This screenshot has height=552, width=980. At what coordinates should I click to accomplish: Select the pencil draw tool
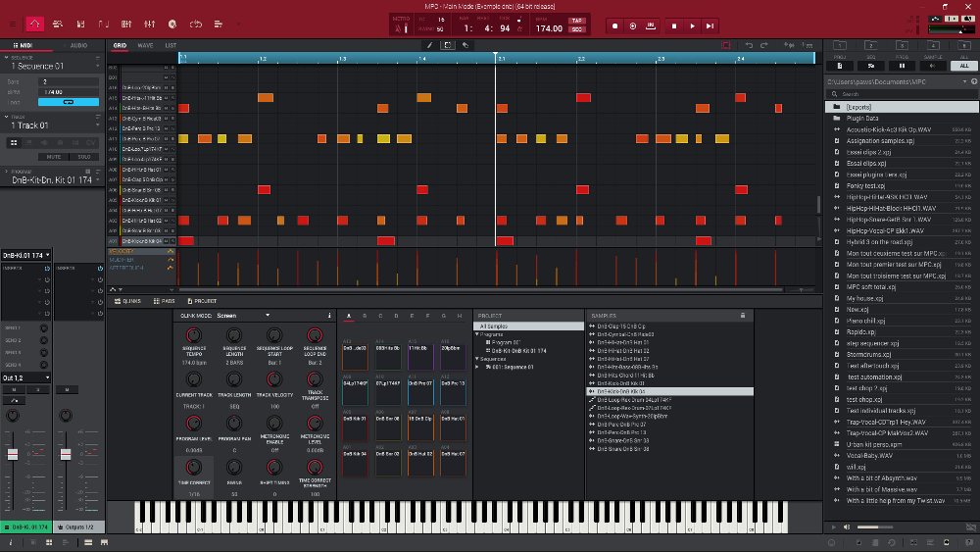click(429, 45)
